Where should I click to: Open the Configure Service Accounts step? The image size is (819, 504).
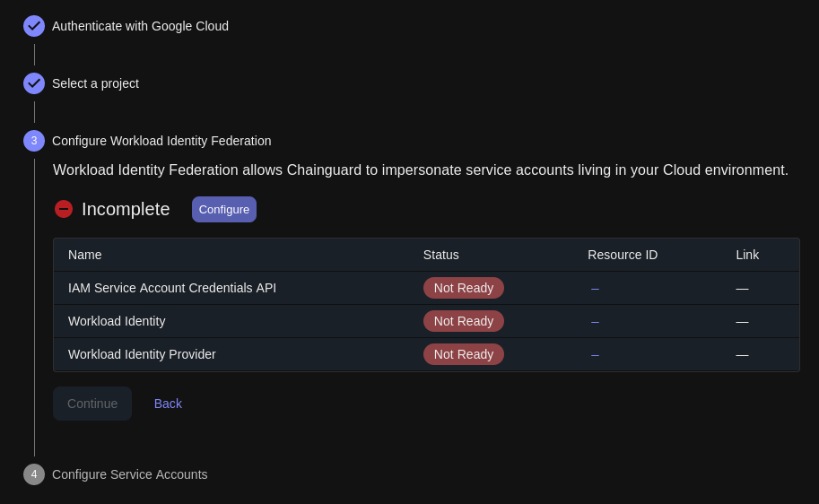tap(129, 474)
